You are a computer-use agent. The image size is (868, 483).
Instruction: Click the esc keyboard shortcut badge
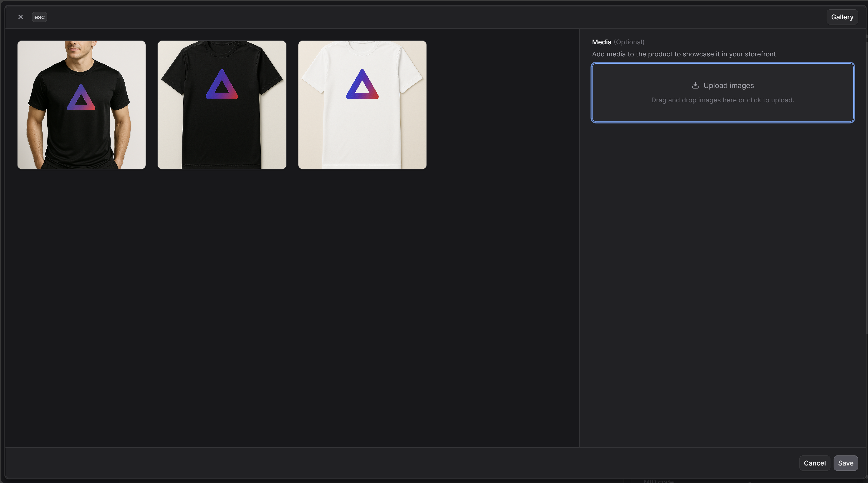coord(39,17)
